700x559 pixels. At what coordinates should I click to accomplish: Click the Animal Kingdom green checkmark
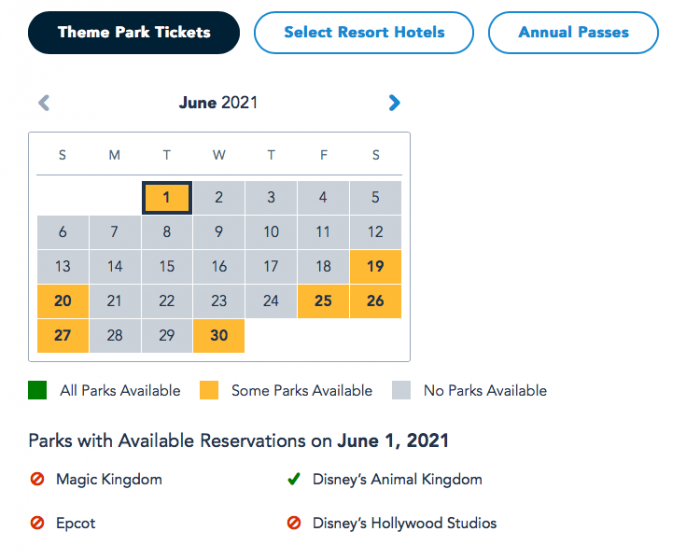point(294,480)
